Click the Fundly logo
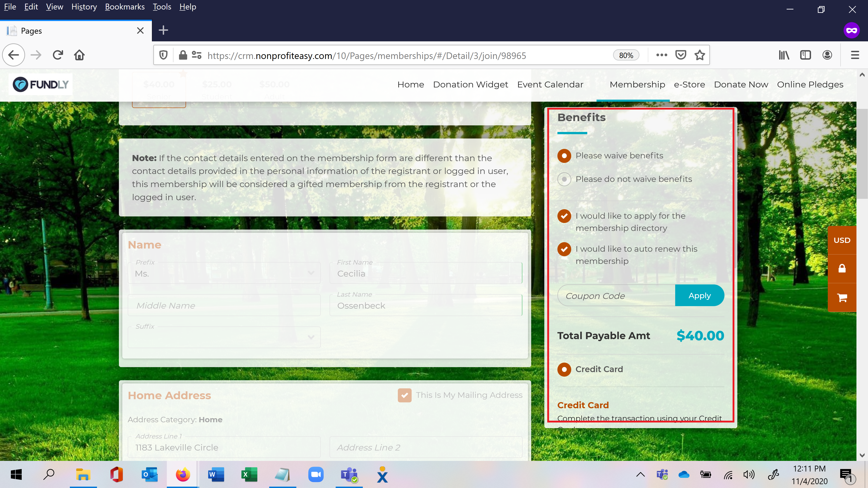Viewport: 868px width, 488px height. [41, 84]
